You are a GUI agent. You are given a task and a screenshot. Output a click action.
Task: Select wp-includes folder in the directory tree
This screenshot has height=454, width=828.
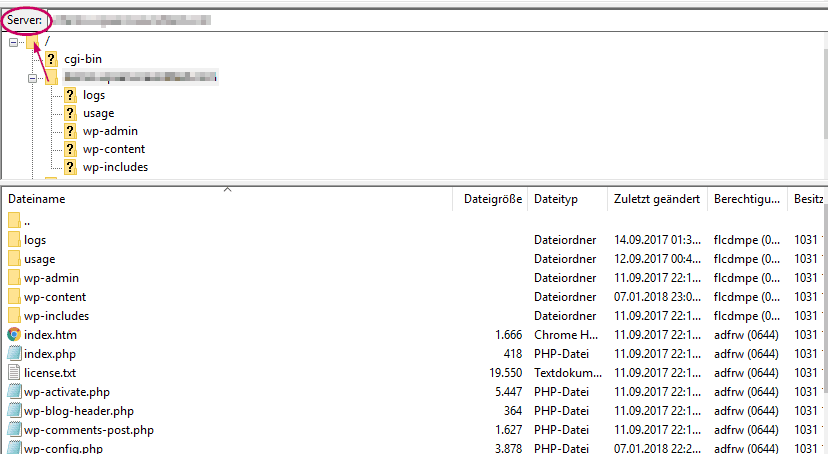click(x=115, y=167)
